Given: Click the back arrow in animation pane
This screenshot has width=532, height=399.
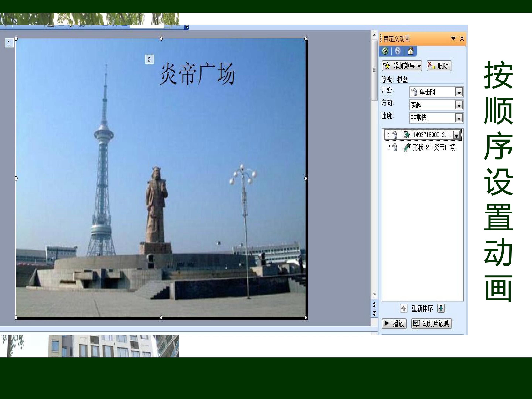Looking at the screenshot, I should pos(385,51).
